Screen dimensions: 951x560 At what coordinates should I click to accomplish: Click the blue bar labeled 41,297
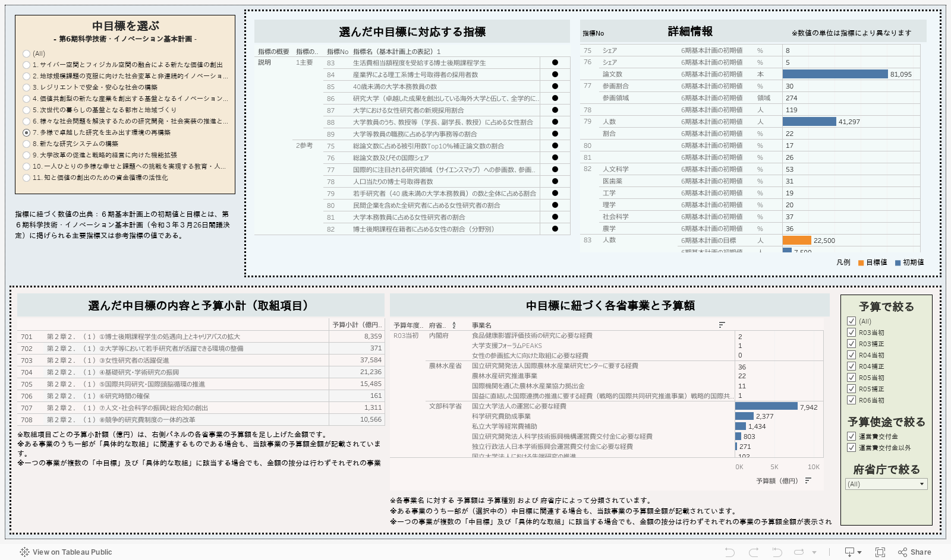(810, 122)
